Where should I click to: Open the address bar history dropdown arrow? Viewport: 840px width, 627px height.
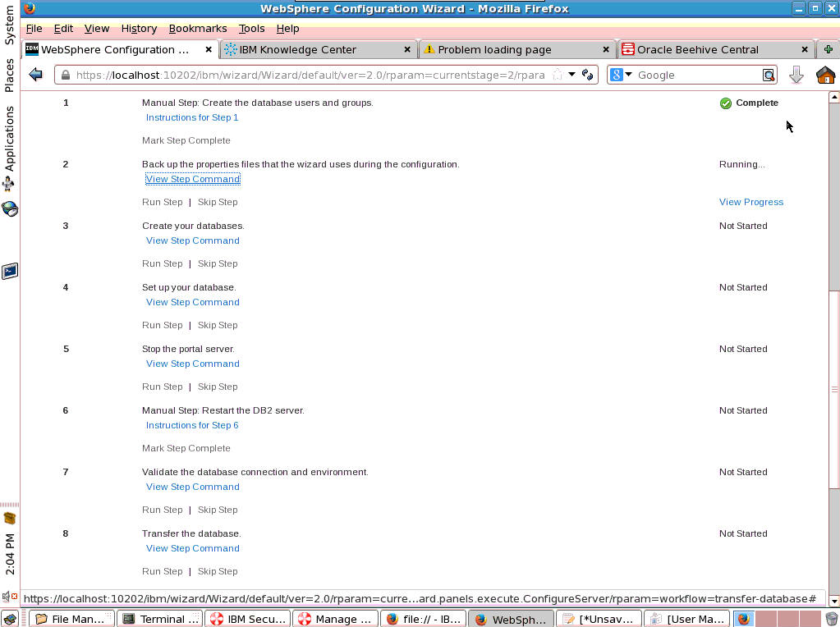click(x=571, y=75)
